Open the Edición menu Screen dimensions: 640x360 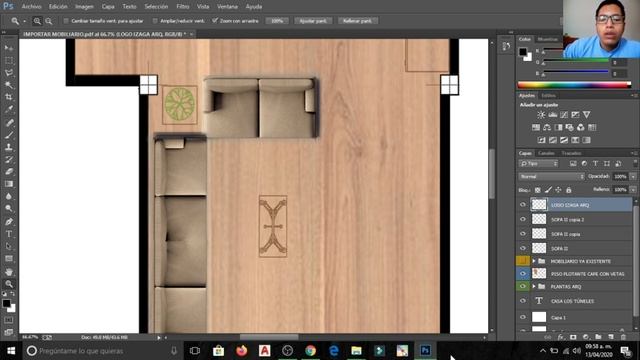pos(58,7)
